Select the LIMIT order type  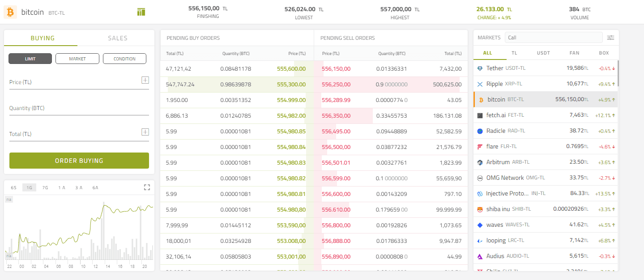point(30,59)
